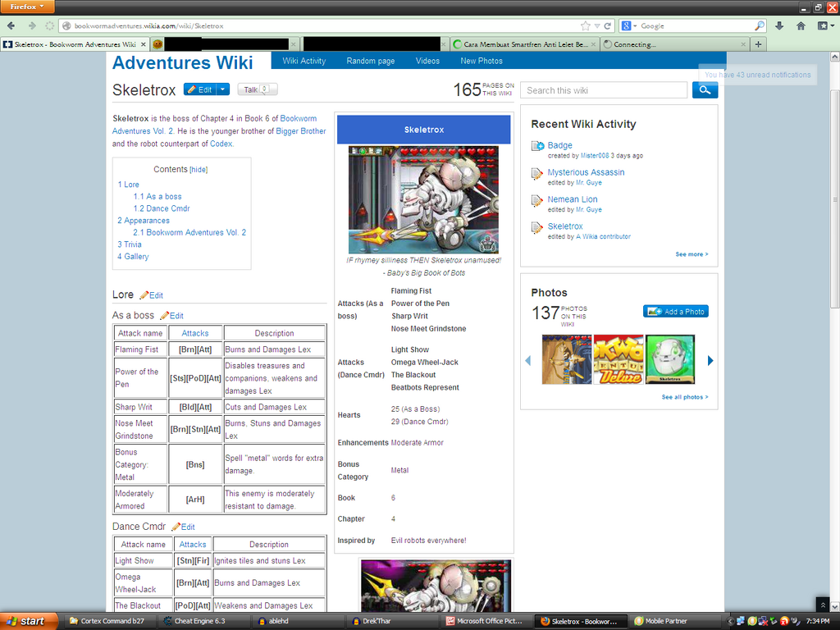Click the Nemean Lion edit activity icon

[536, 200]
